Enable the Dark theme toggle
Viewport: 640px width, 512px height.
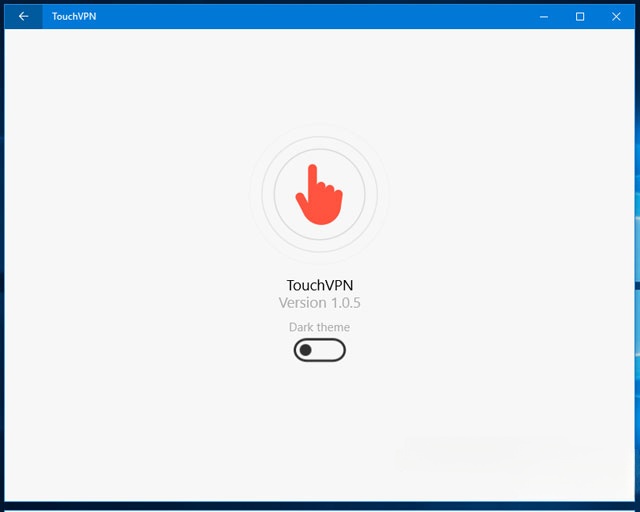320,350
